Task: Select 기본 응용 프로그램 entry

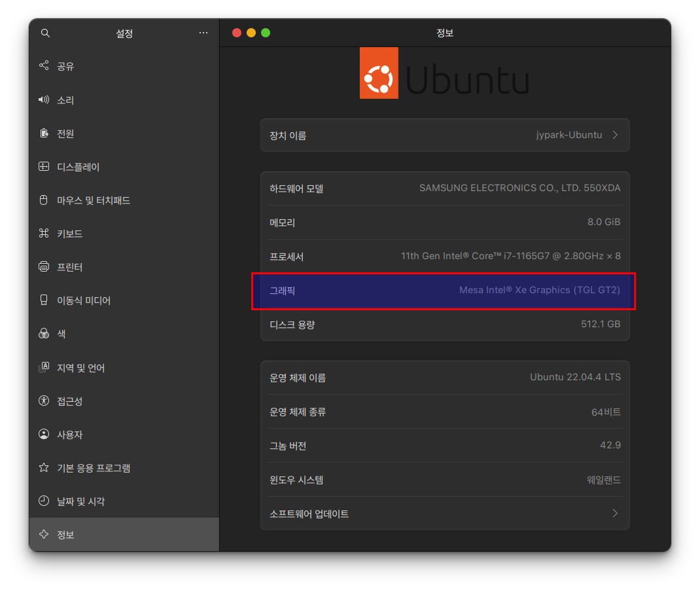Action: (x=124, y=468)
